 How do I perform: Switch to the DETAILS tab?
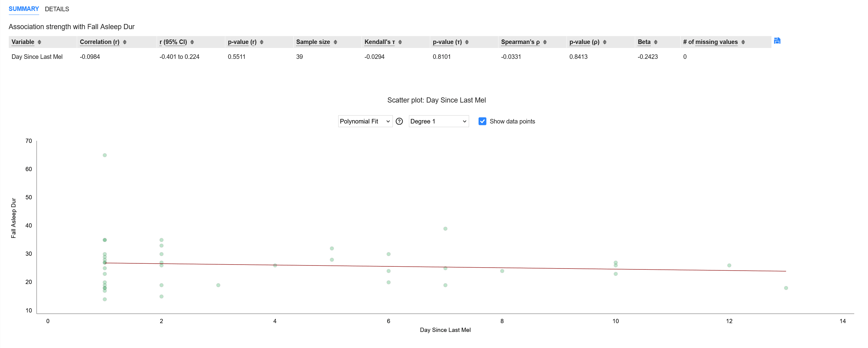click(56, 9)
